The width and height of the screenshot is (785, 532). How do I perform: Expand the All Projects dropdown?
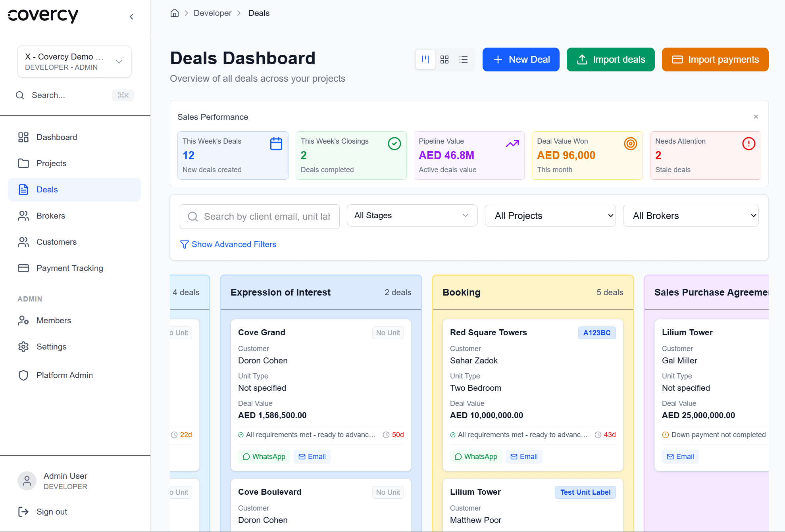(x=550, y=216)
